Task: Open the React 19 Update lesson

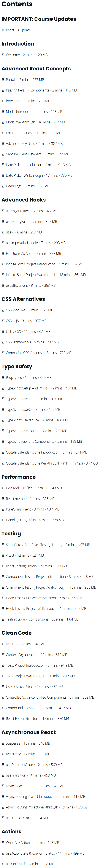Action: click(18, 30)
